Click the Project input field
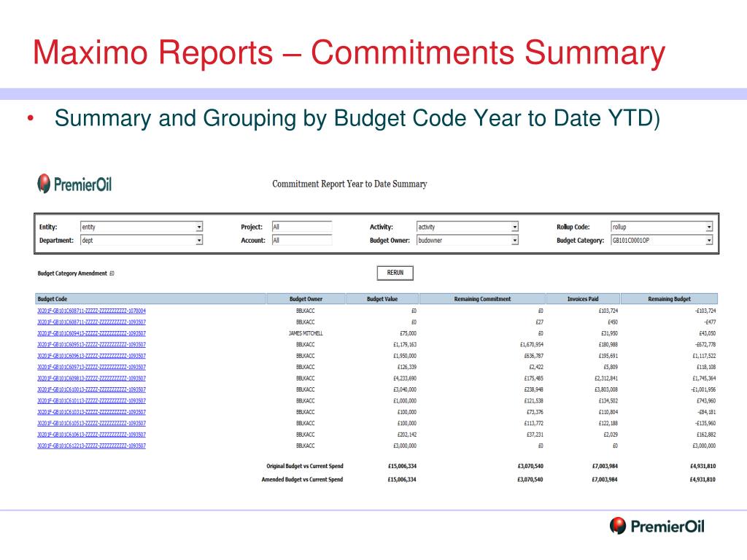This screenshot has width=747, height=560. pos(302,227)
